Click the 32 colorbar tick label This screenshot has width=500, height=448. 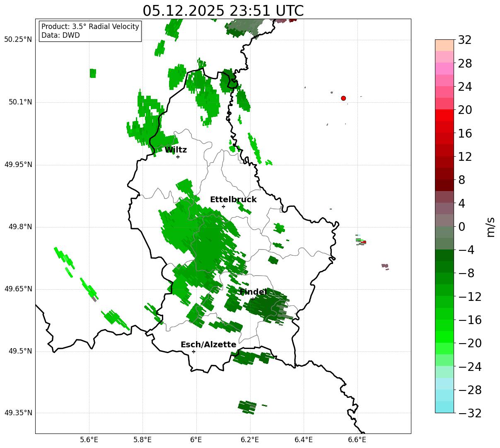465,40
